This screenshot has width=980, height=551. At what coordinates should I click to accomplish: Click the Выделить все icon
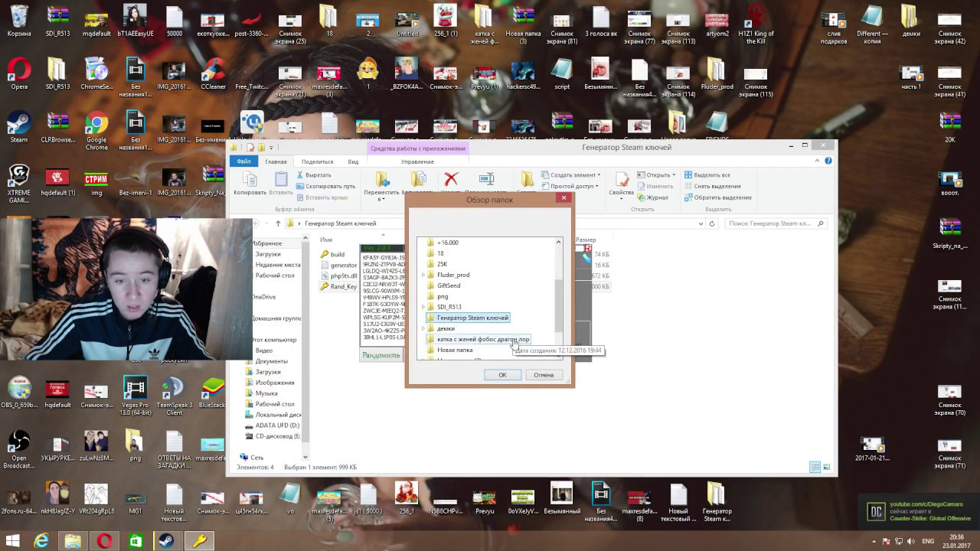pos(688,175)
